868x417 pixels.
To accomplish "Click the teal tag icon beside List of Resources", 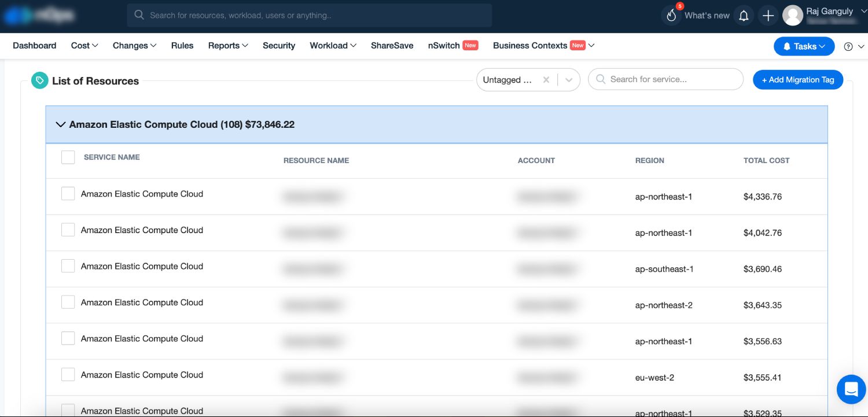I will [39, 80].
